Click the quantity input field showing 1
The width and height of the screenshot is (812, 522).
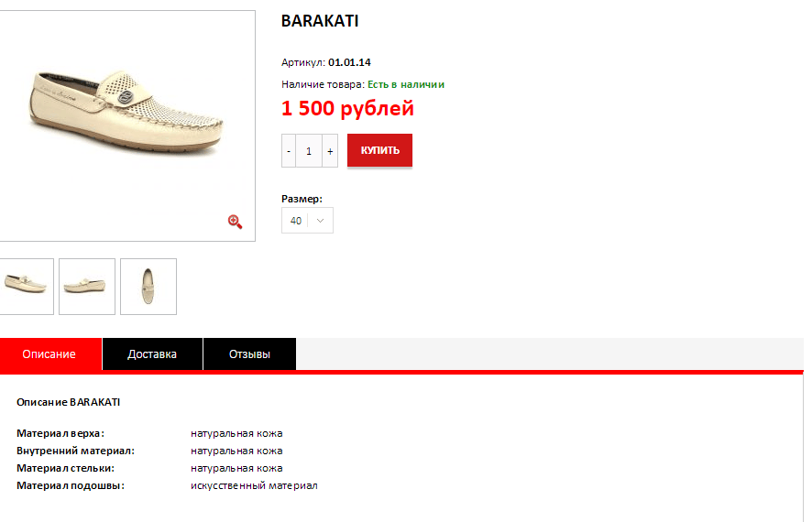[x=309, y=151]
